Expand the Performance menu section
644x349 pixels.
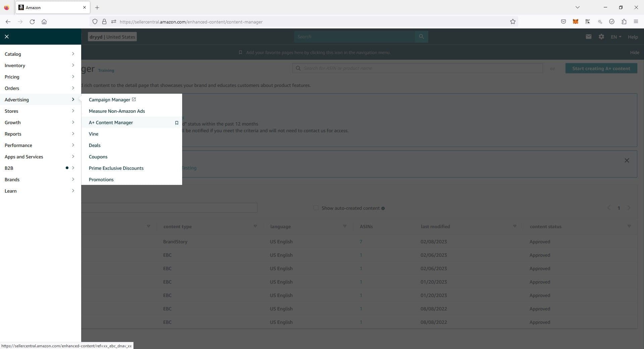[40, 145]
